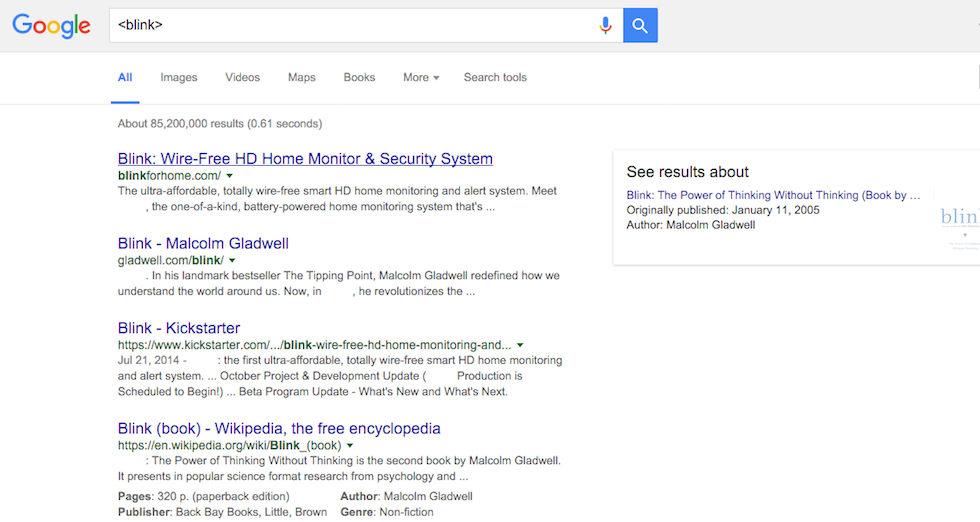Click 'Author: Malcolm Gladwell' in side panel
The height and width of the screenshot is (522, 980).
691,225
